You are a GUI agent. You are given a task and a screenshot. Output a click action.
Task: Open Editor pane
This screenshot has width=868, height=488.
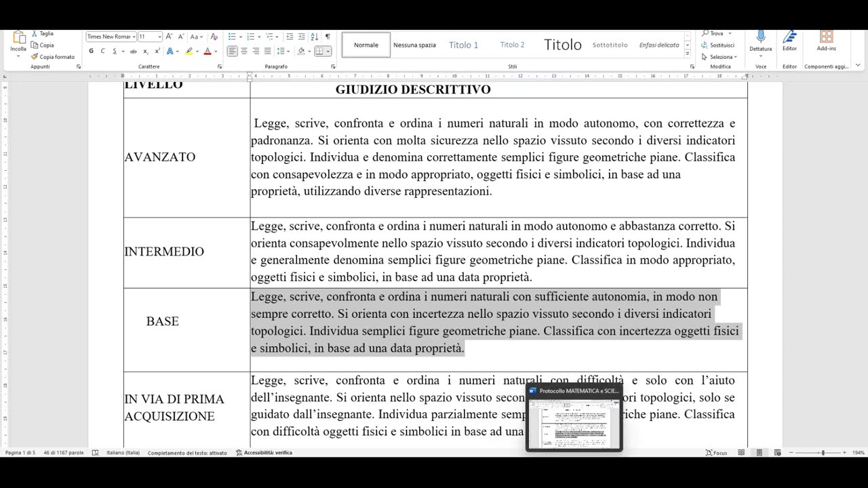[x=789, y=41]
